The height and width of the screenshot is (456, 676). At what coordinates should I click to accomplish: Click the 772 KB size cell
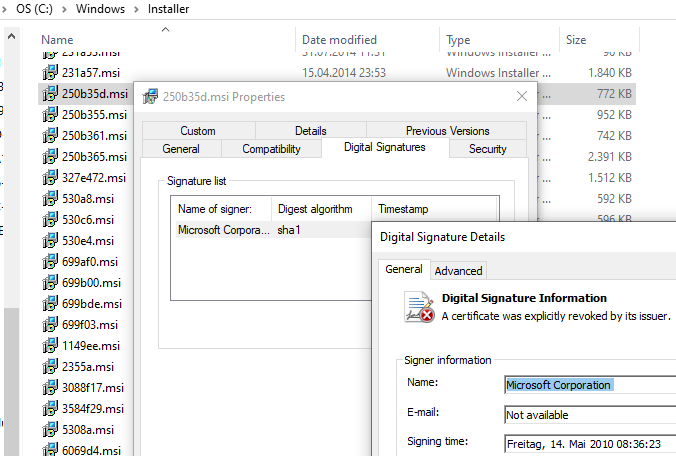(x=614, y=94)
